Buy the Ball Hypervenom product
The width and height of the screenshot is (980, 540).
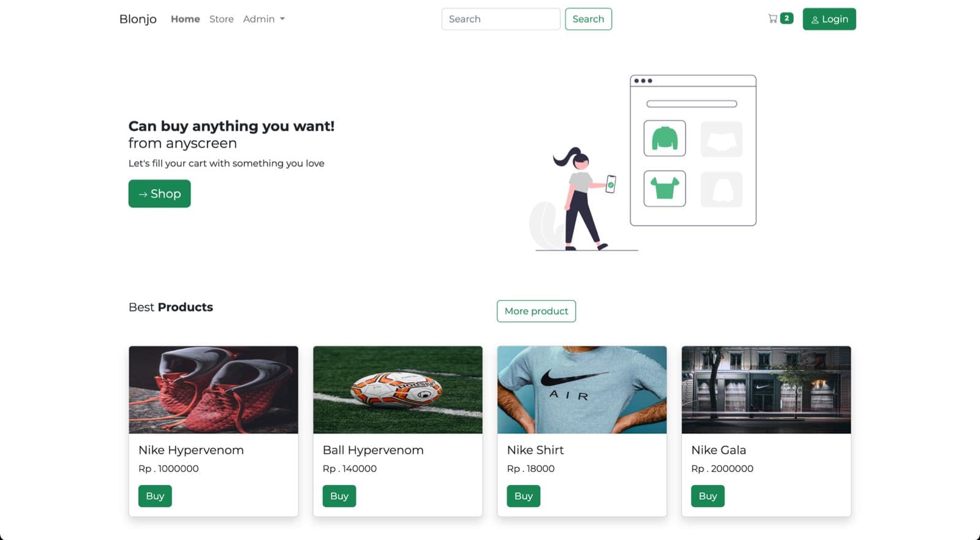tap(339, 496)
